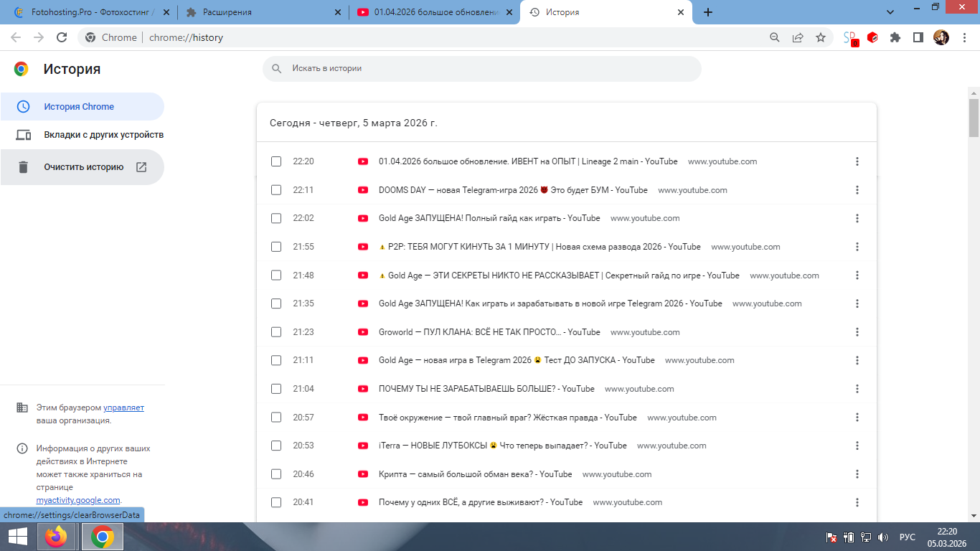Open the taskbar clock showing 05.03.2026
980x551 pixels.
click(948, 537)
